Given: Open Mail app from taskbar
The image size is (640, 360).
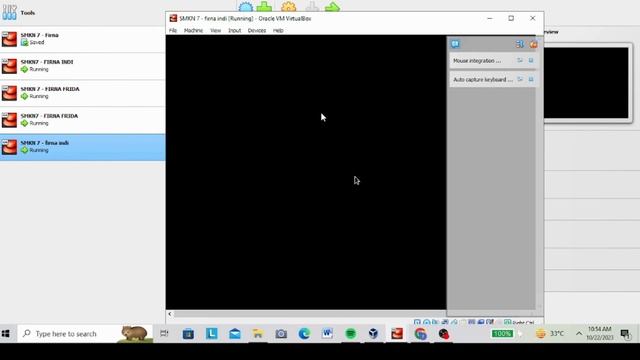Looking at the screenshot, I should (235, 334).
